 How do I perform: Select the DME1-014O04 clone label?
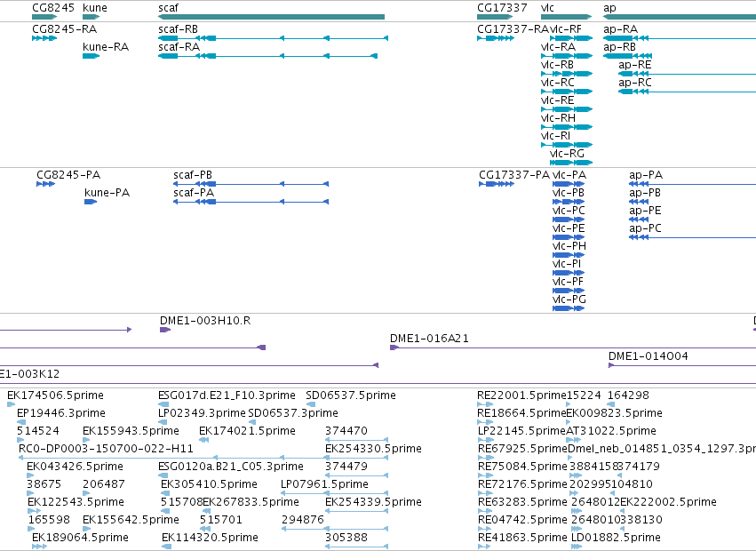click(x=649, y=356)
